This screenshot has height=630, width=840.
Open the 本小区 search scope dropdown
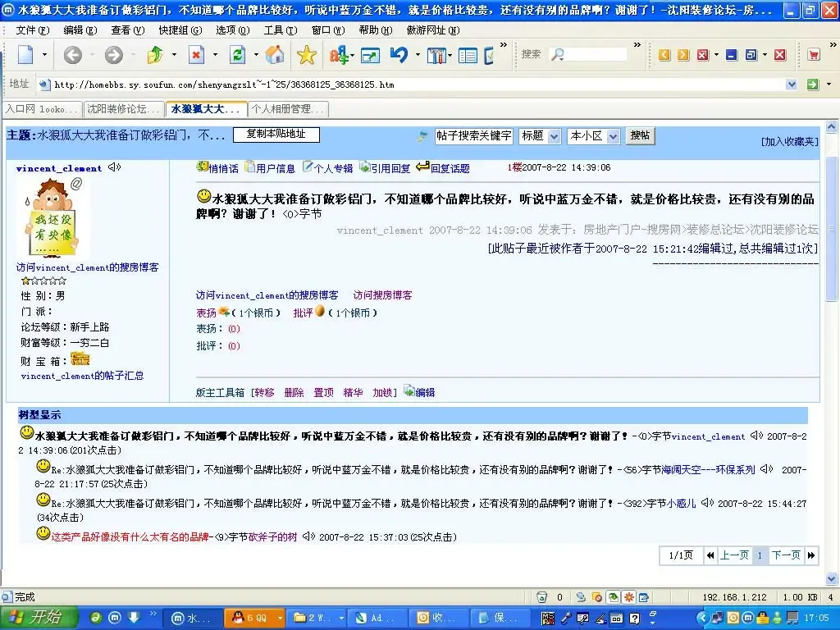(614, 136)
